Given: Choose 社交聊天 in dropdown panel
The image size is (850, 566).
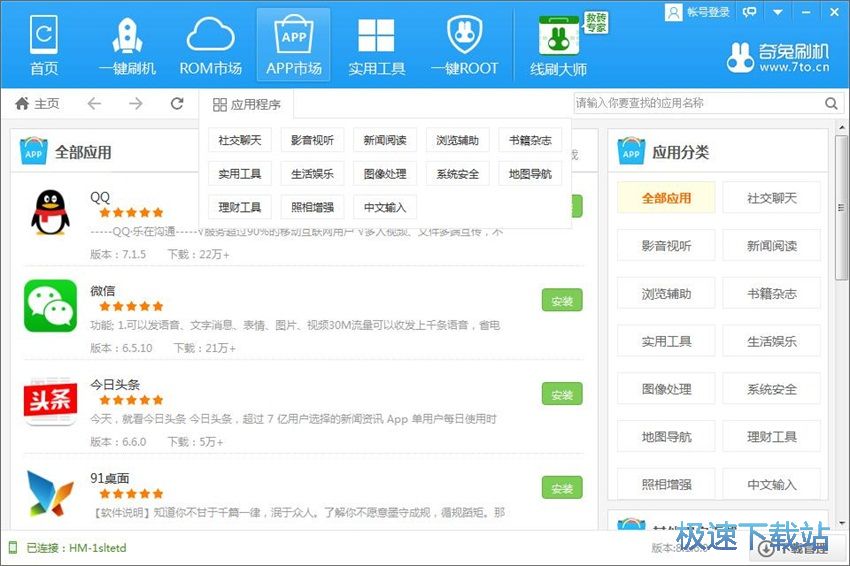Looking at the screenshot, I should point(240,140).
